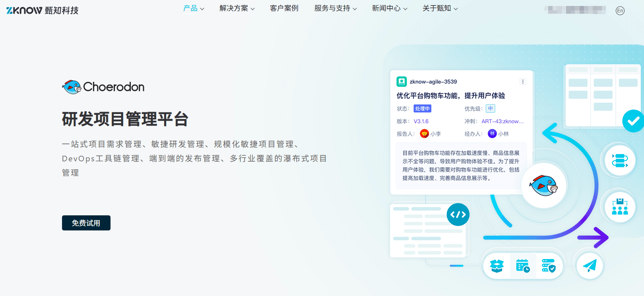Click the calendar clock schedule icon
The image size is (644, 296).
[523, 266]
